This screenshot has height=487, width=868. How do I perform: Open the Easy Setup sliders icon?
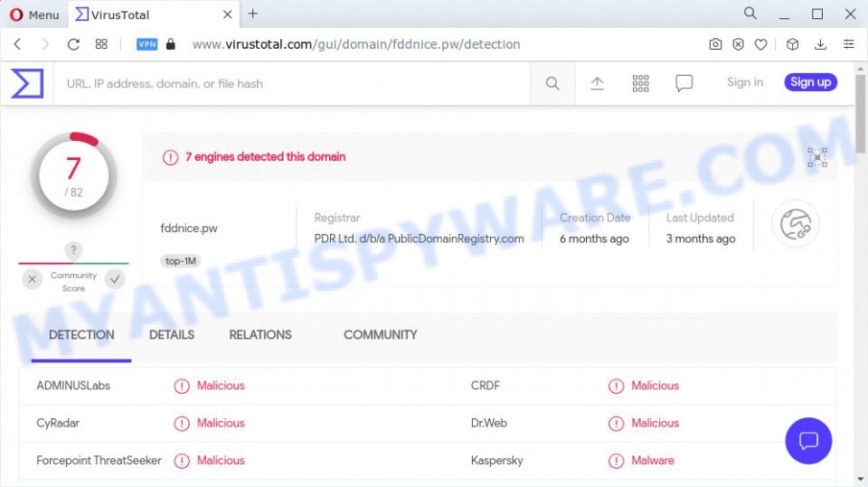(x=849, y=44)
